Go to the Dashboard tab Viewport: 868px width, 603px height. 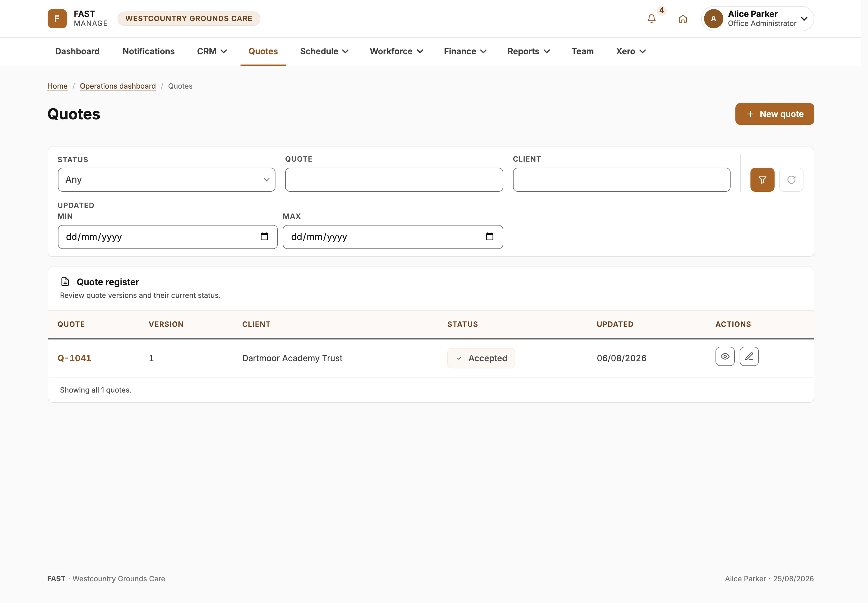tap(77, 51)
